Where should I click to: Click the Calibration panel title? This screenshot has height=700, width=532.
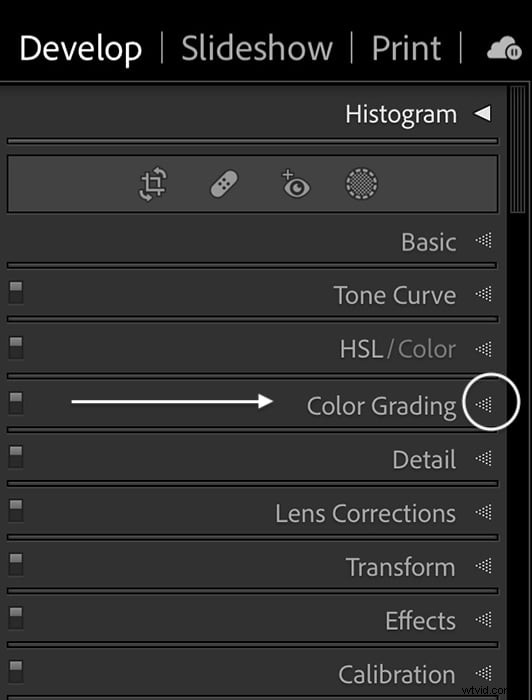point(397,675)
